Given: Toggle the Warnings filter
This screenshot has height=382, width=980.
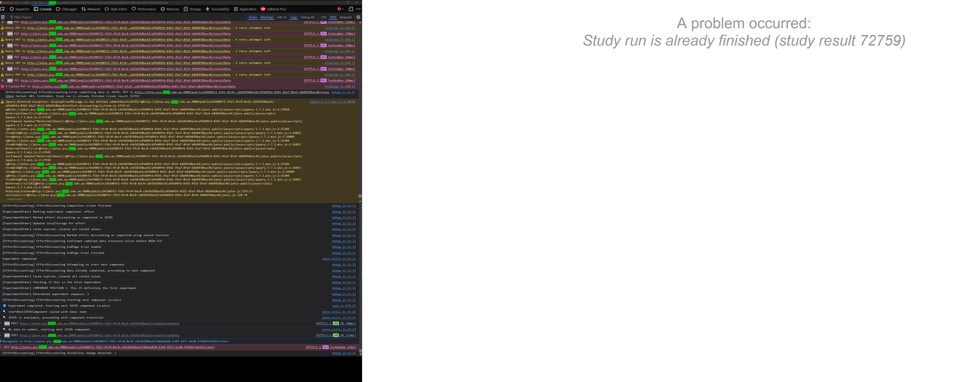Looking at the screenshot, I should [267, 17].
